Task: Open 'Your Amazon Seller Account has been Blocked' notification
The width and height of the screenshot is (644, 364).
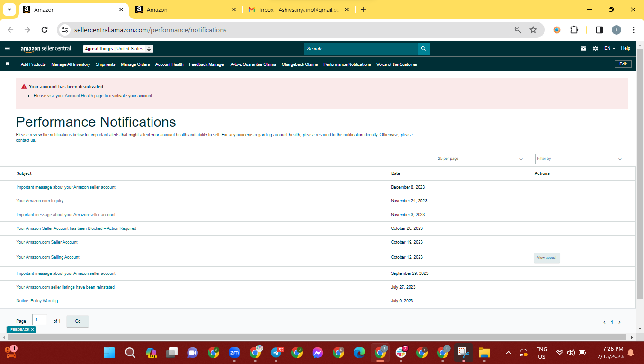Action: 76,228
